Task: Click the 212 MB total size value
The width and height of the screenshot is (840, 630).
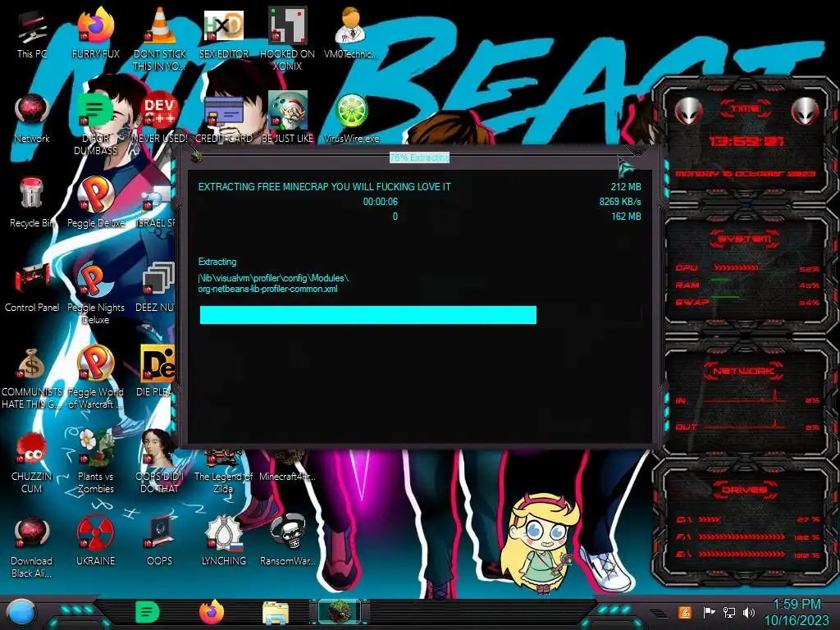Action: tap(626, 187)
